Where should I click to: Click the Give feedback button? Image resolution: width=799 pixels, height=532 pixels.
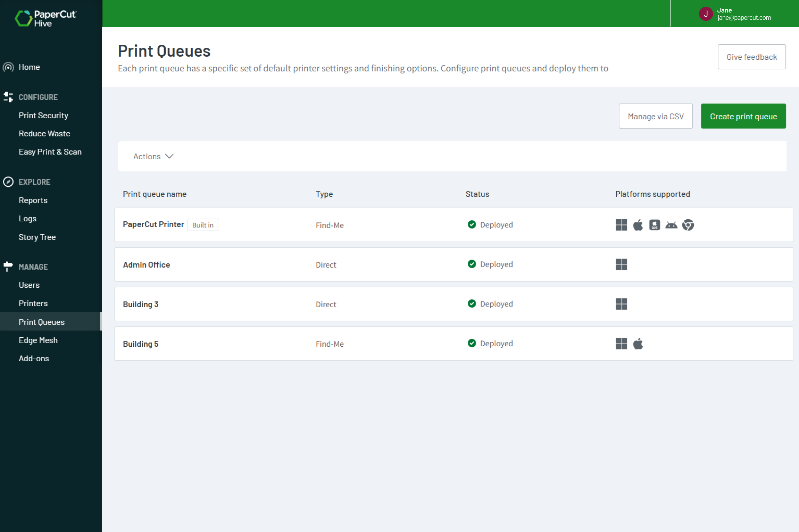pyautogui.click(x=751, y=57)
